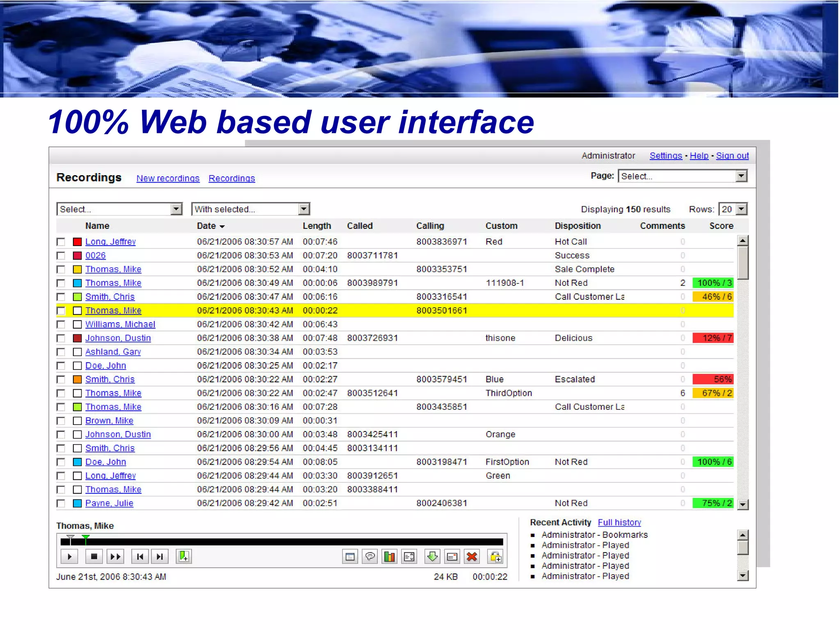
Task: Click empty flag box beside Williams, Michael
Action: coord(77,324)
